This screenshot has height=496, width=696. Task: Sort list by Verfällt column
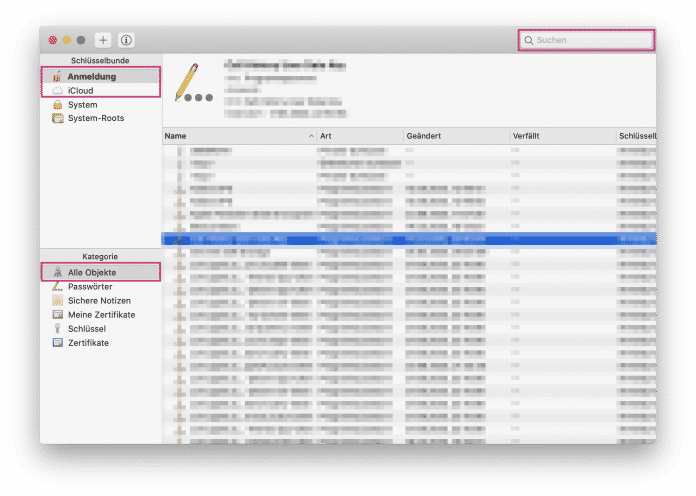pyautogui.click(x=560, y=135)
